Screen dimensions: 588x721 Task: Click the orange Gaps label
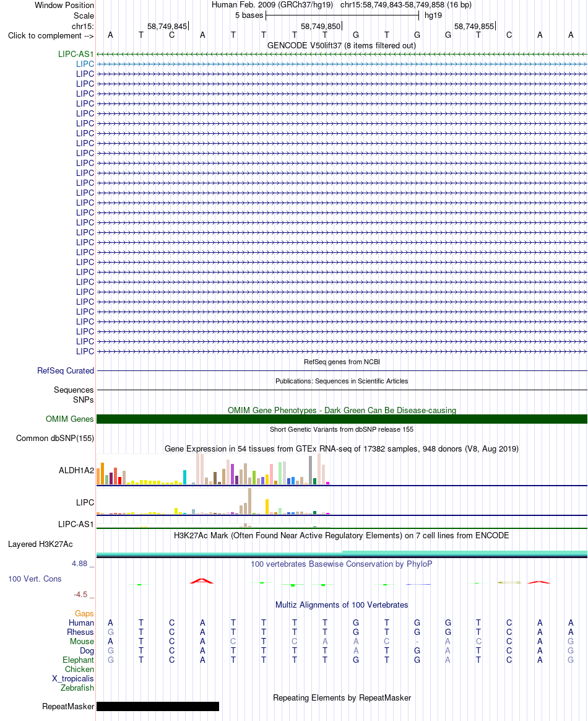click(85, 614)
